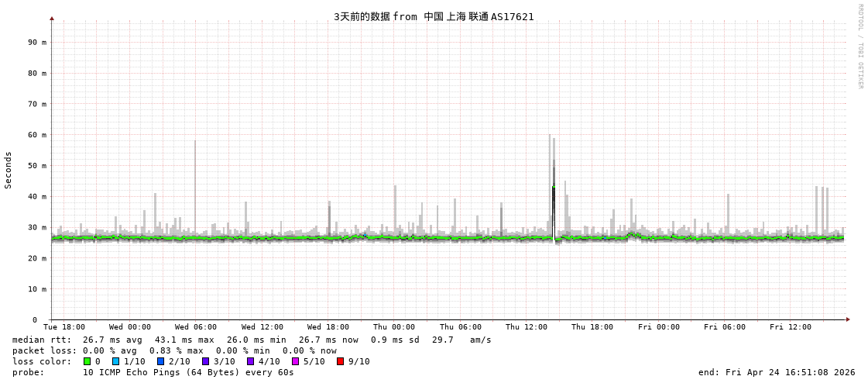Screen dimensions: 868x383
Task: Click the 4/10 loss legend swatch
Action: 250,361
